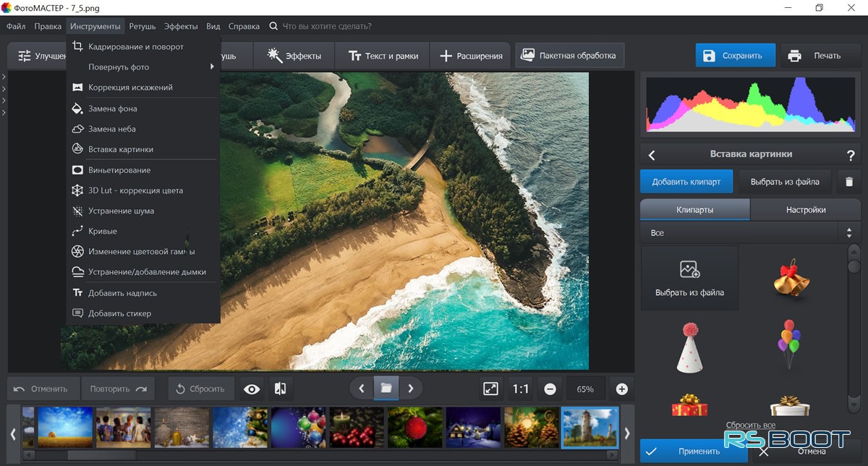868x466 pixels.
Task: Click the fit to screen icon
Action: click(x=490, y=389)
